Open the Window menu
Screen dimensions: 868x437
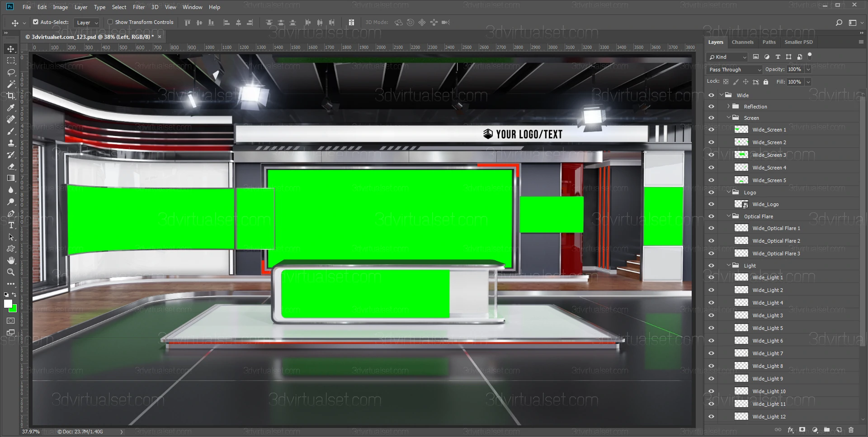pyautogui.click(x=193, y=7)
